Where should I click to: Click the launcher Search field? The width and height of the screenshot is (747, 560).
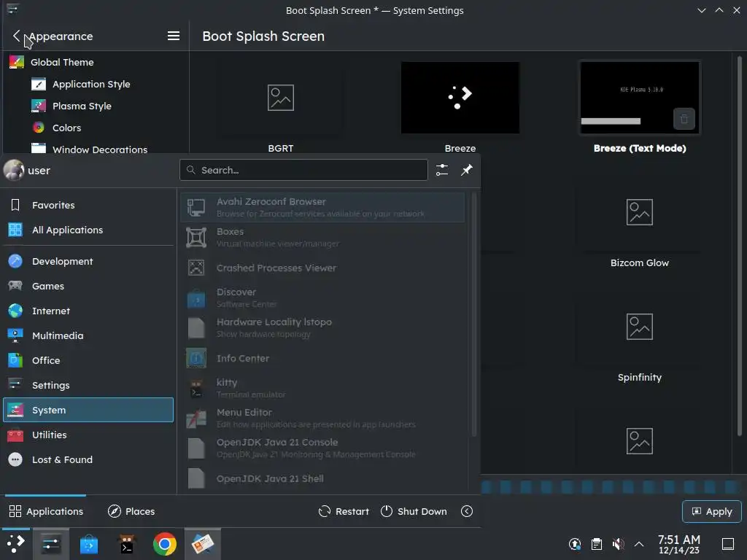pyautogui.click(x=303, y=170)
